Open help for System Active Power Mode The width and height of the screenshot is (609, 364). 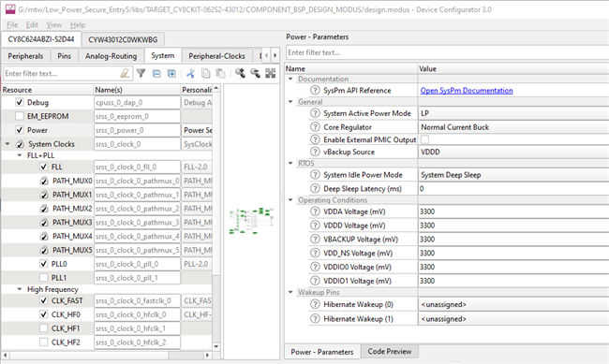point(315,113)
